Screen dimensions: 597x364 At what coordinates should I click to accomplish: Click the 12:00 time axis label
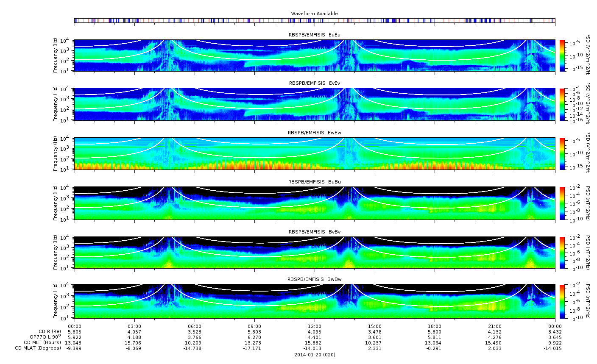coord(315,326)
